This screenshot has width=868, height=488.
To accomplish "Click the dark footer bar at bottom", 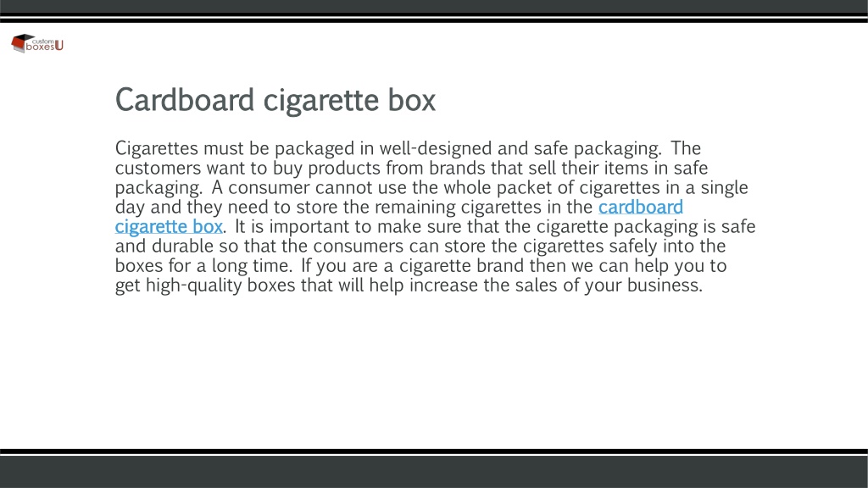I will pyautogui.click(x=434, y=471).
